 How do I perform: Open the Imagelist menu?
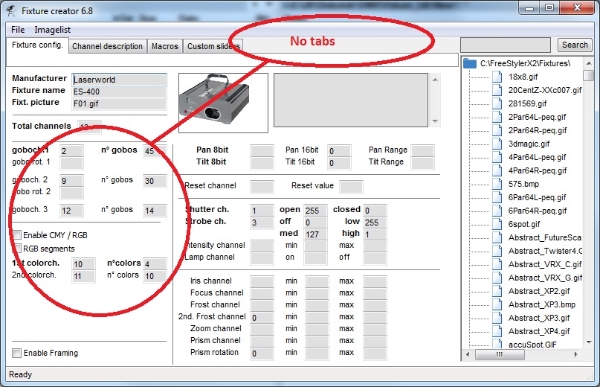(52, 30)
